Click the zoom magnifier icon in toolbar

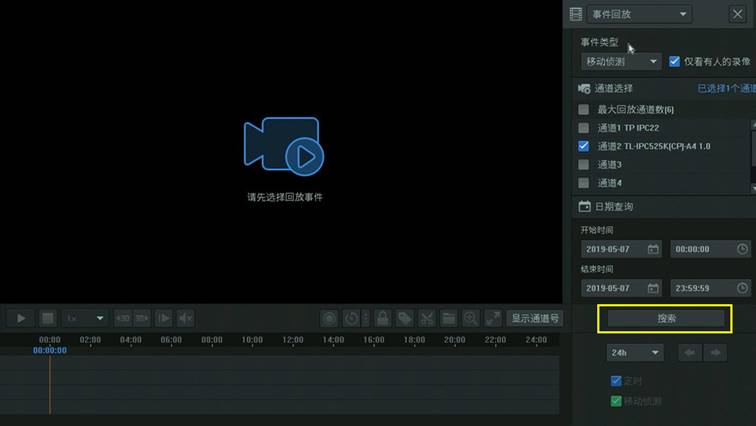click(470, 318)
